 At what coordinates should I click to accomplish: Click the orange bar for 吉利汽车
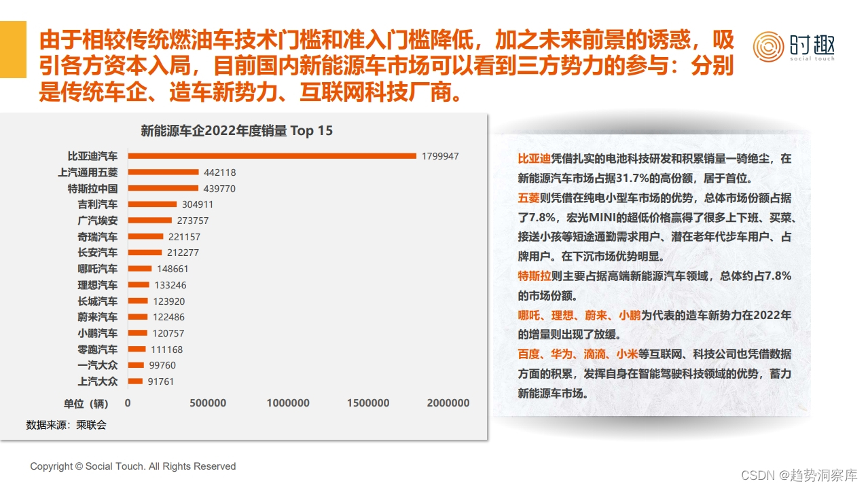(153, 204)
